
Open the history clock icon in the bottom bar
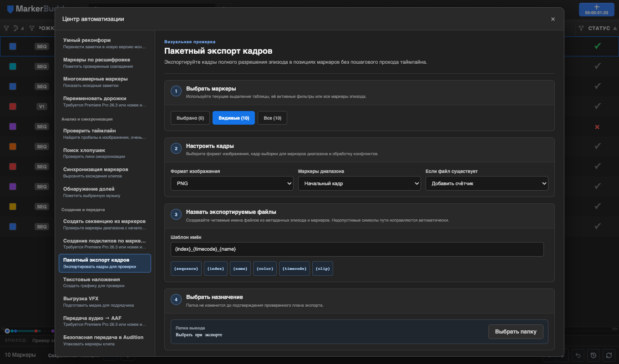pyautogui.click(x=593, y=355)
